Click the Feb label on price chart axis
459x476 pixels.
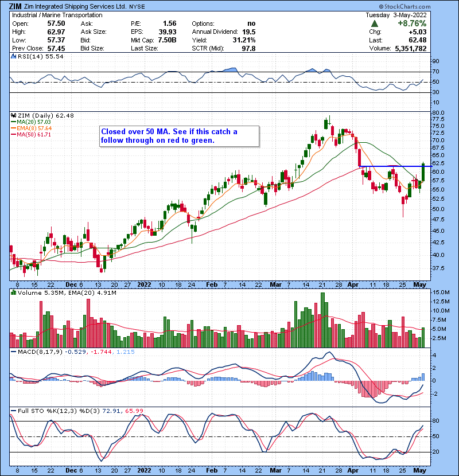pos(212,284)
